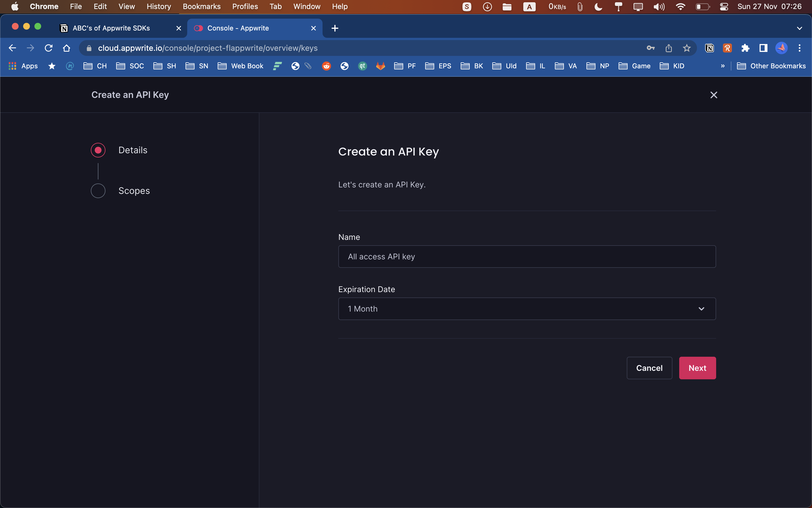812x508 pixels.
Task: Expand the tab search chevron
Action: click(800, 28)
